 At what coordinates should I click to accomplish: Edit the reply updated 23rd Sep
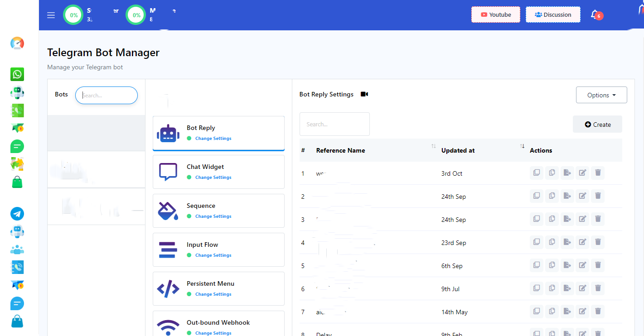click(582, 242)
